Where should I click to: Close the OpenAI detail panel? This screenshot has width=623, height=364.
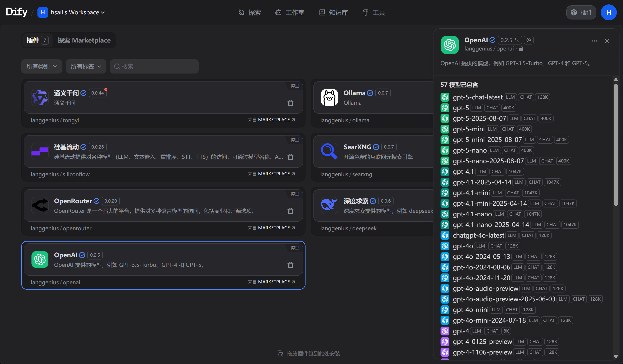(x=607, y=41)
